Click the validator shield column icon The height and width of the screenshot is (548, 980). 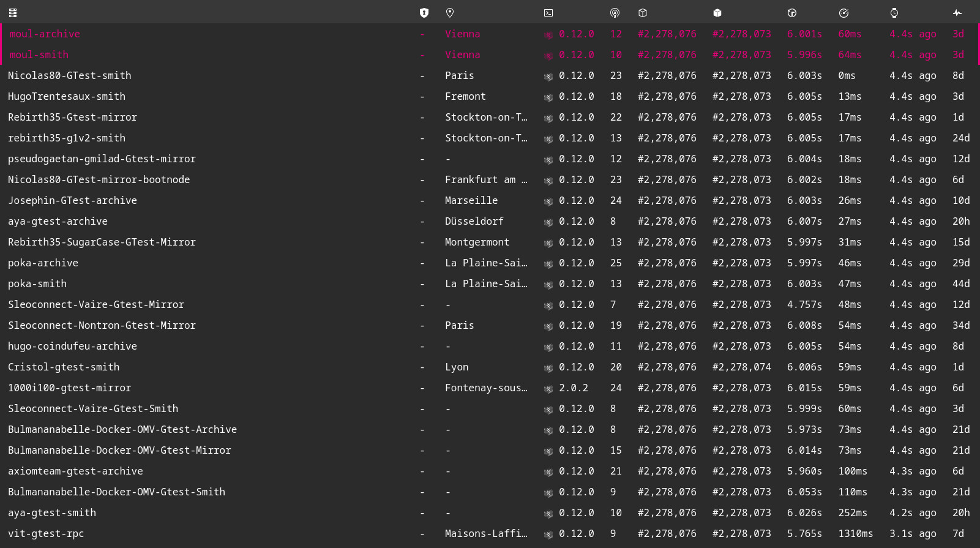[x=424, y=13]
